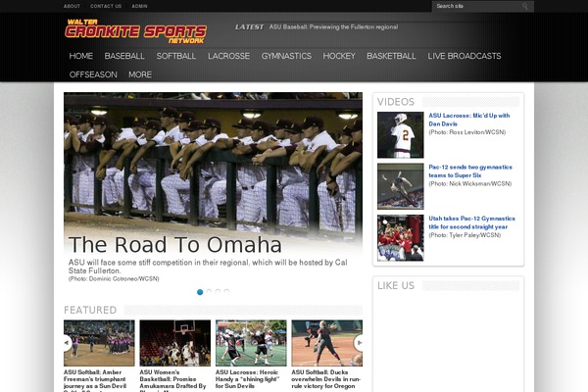
Task: Show next featured stories with right arrow
Action: tap(359, 342)
